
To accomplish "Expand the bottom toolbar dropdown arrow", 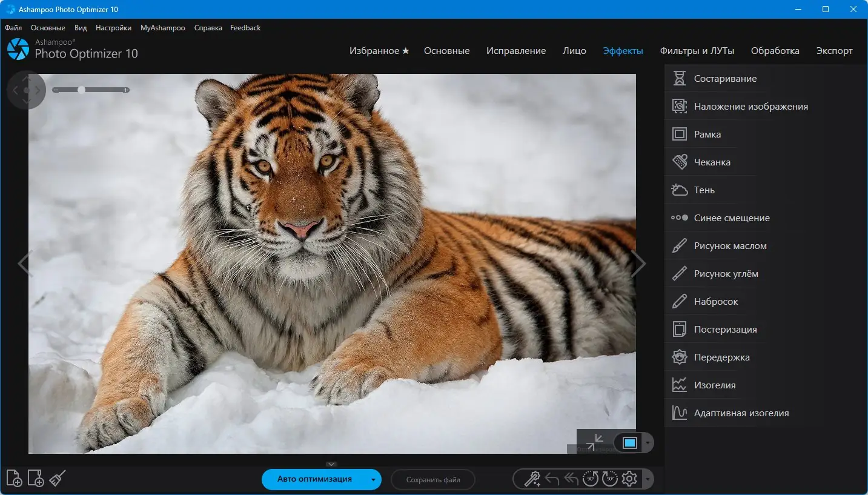I will [x=648, y=480].
